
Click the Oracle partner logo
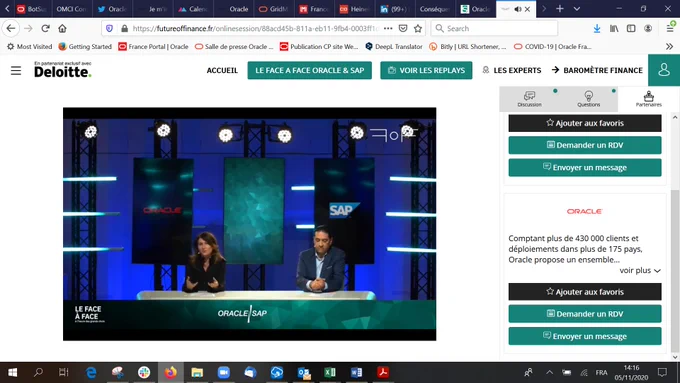[x=585, y=211]
